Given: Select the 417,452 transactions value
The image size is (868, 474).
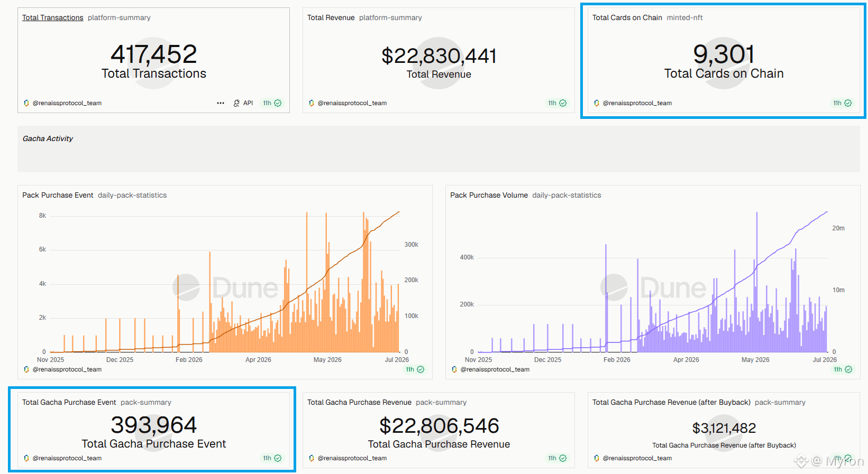Looking at the screenshot, I should pos(154,54).
